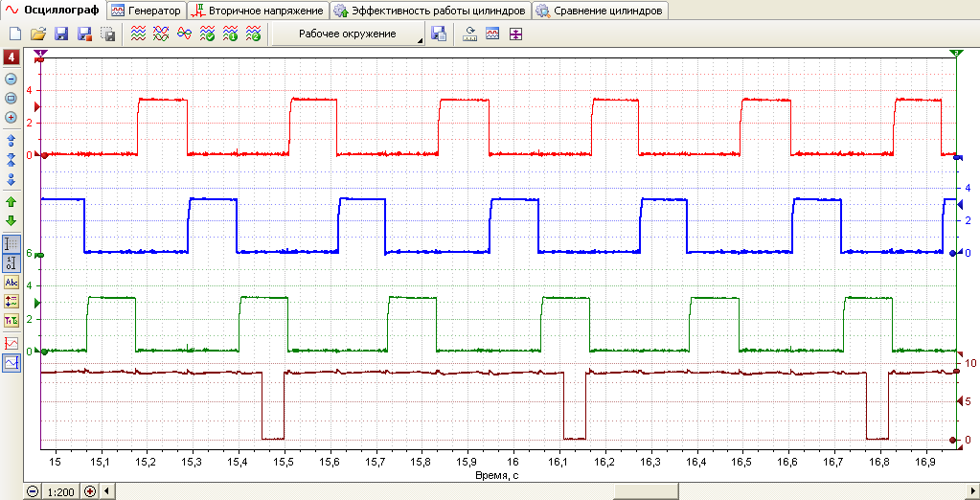This screenshot has width=980, height=500.
Task: Click the time zoom-out minus button
Action: pos(34,492)
